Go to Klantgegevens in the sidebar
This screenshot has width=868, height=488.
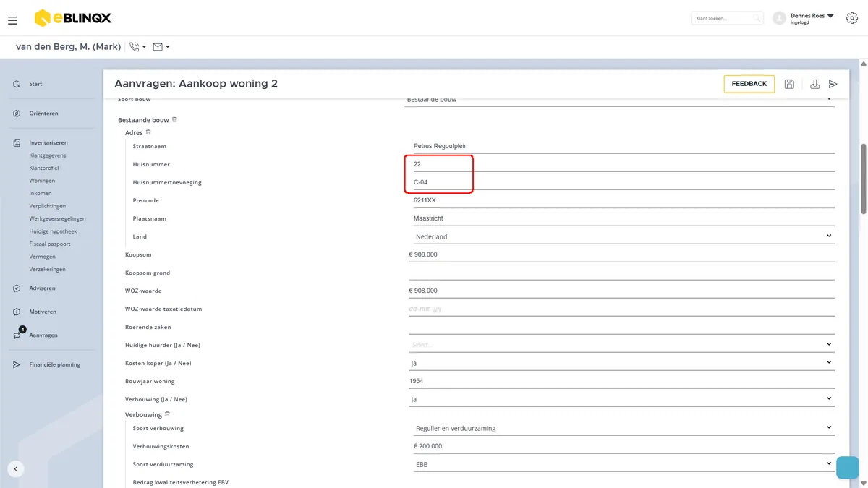pyautogui.click(x=48, y=155)
